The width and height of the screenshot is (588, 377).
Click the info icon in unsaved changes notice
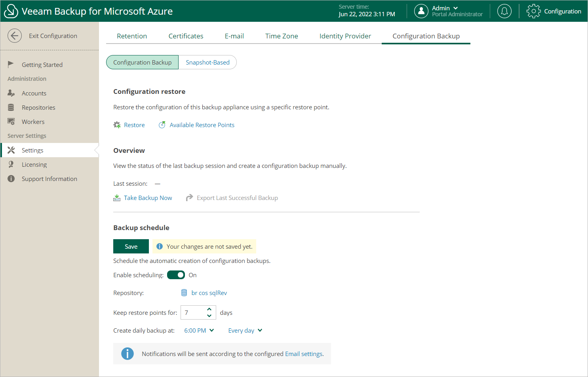(160, 246)
